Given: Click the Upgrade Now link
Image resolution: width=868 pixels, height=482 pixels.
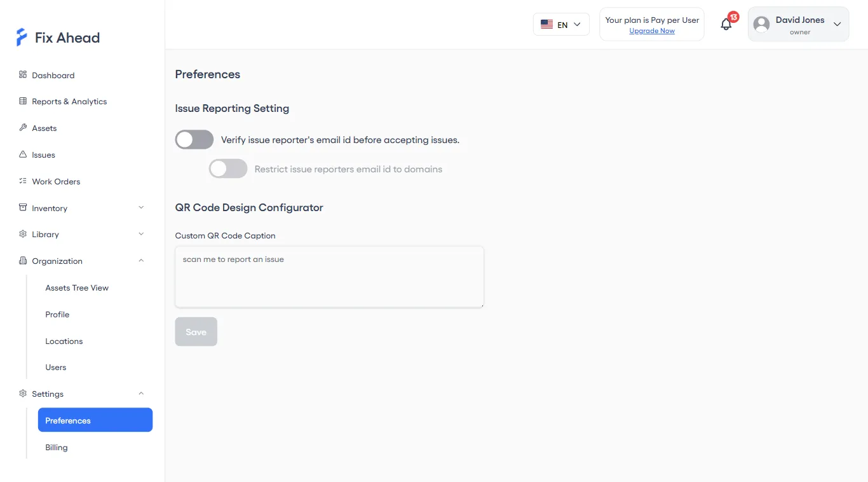Looking at the screenshot, I should 652,31.
